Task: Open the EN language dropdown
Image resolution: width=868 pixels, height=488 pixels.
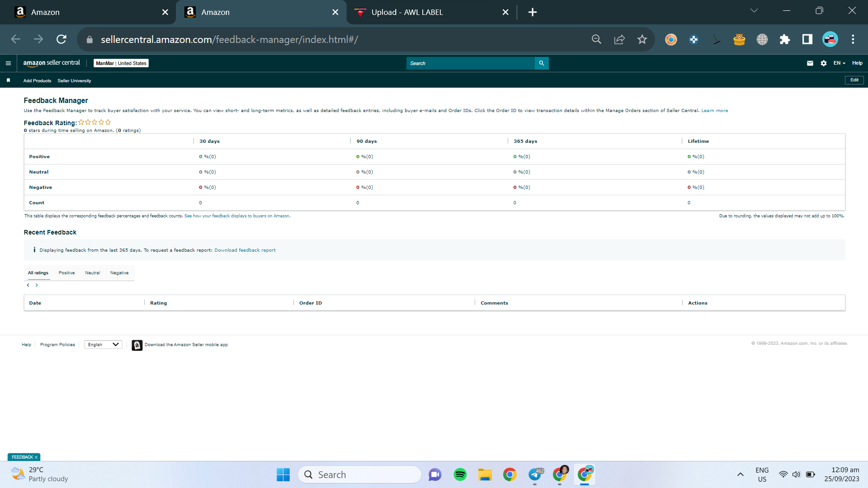Action: click(x=839, y=63)
